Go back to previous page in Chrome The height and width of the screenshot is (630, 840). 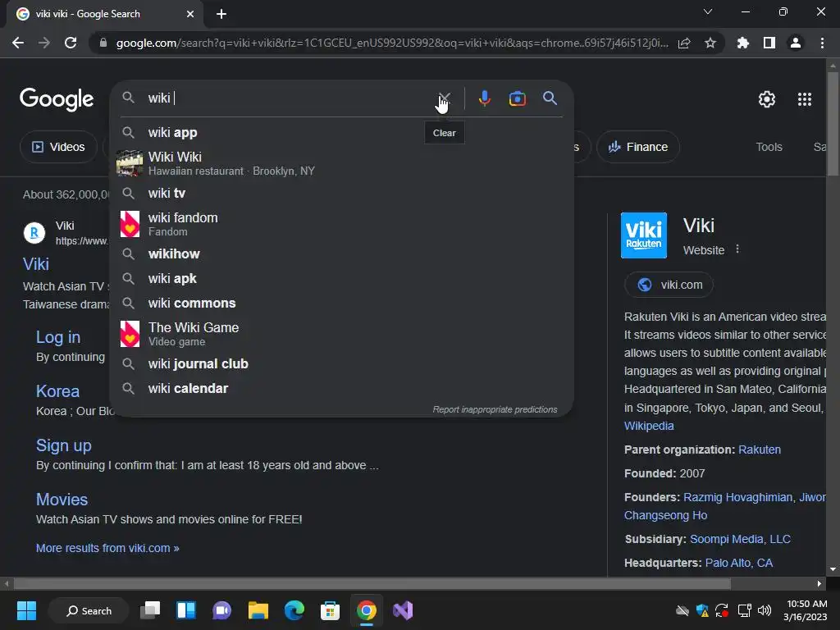pos(18,43)
